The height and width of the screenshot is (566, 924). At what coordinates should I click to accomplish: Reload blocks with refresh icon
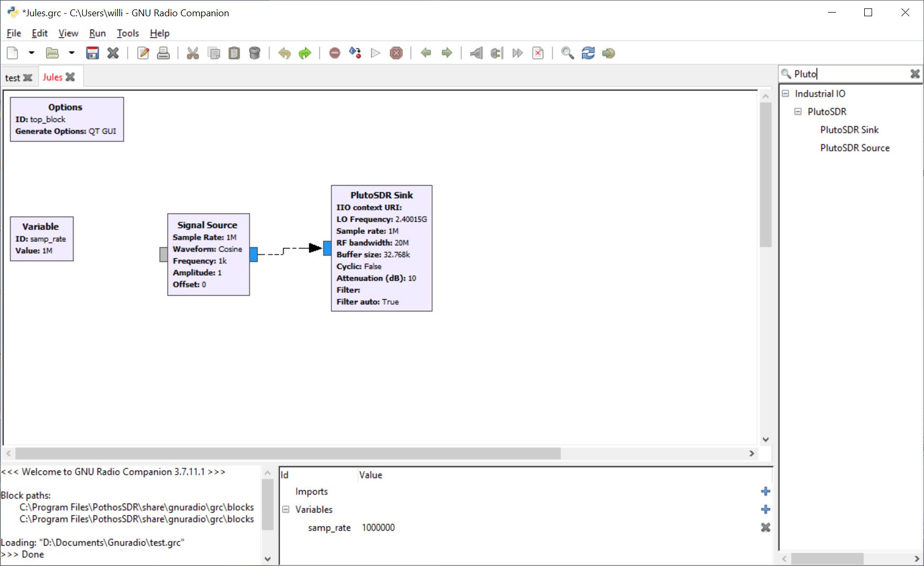(x=588, y=53)
